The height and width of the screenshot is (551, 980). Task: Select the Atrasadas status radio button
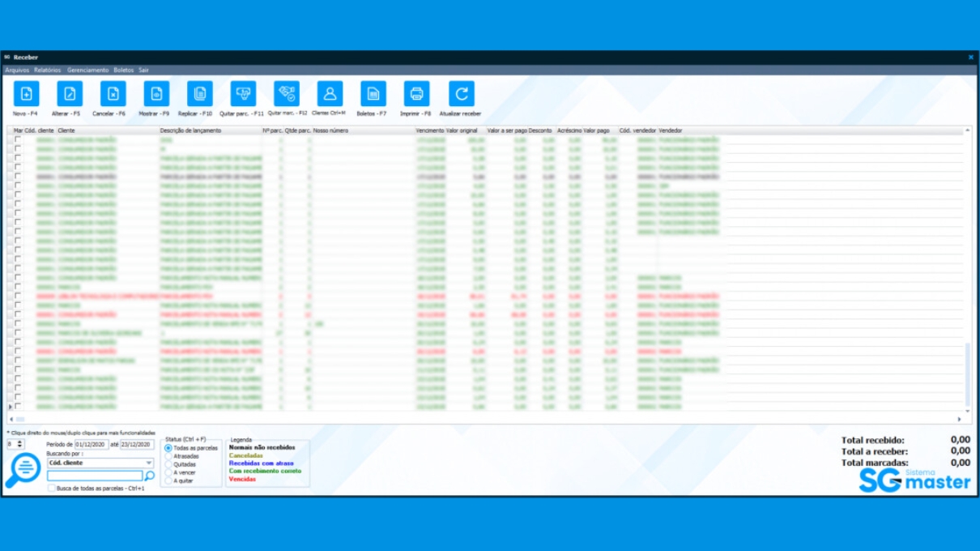[168, 456]
